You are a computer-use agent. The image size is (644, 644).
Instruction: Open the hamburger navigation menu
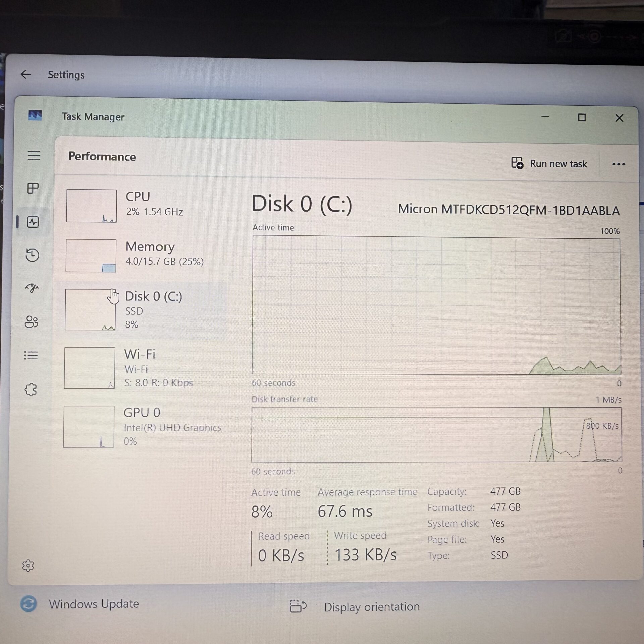pyautogui.click(x=34, y=156)
